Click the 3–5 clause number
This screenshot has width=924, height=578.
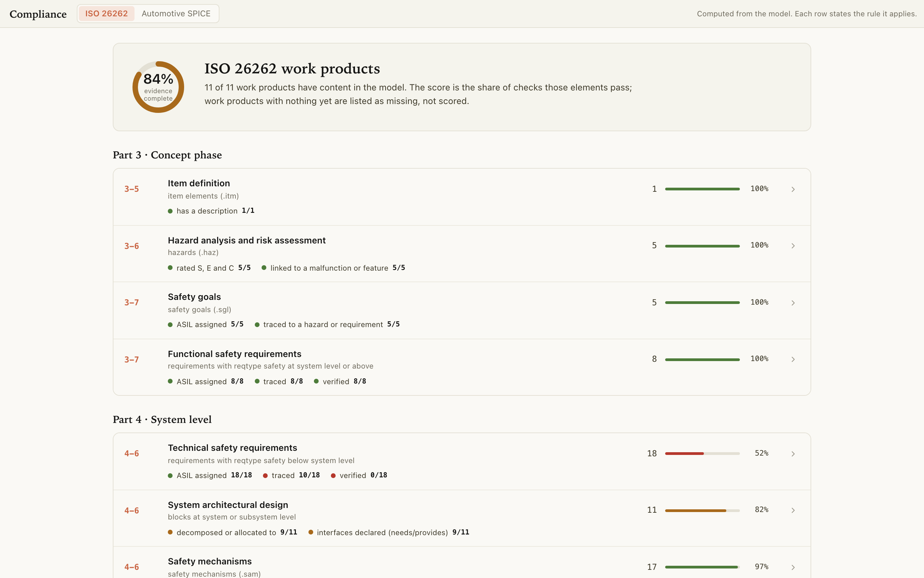[132, 189]
